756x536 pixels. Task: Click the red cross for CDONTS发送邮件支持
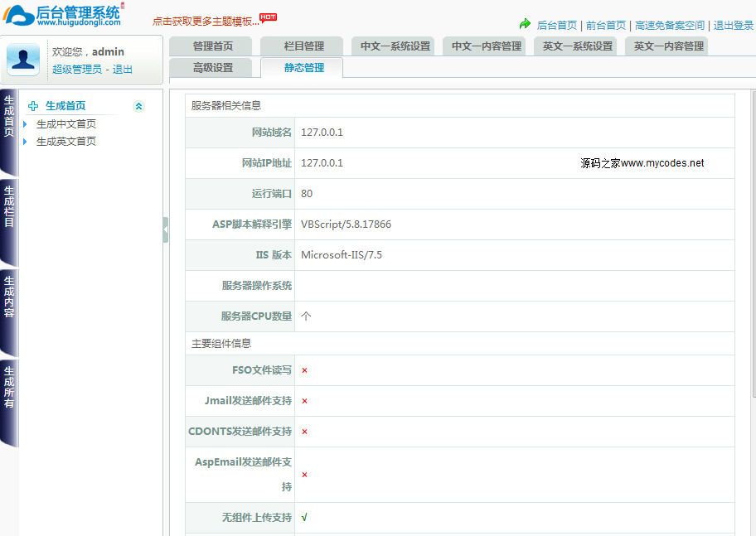304,432
